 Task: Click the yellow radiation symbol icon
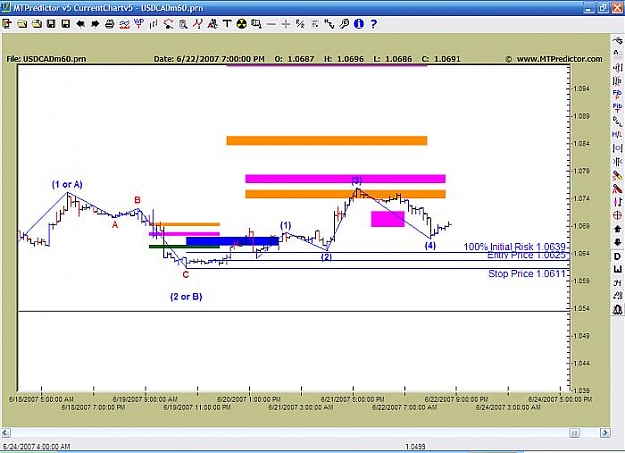242,24
